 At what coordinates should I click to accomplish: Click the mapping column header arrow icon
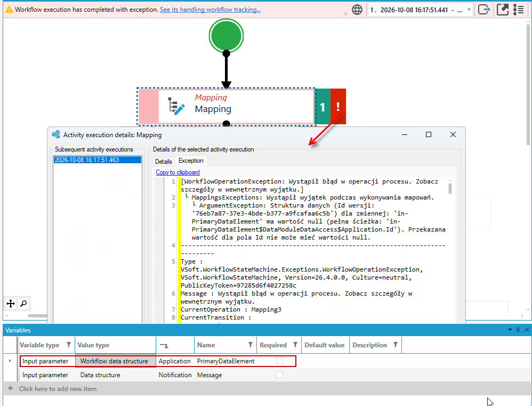coord(164,346)
